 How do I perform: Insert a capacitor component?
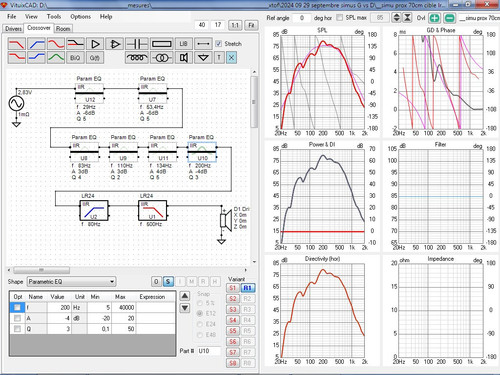pos(137,44)
